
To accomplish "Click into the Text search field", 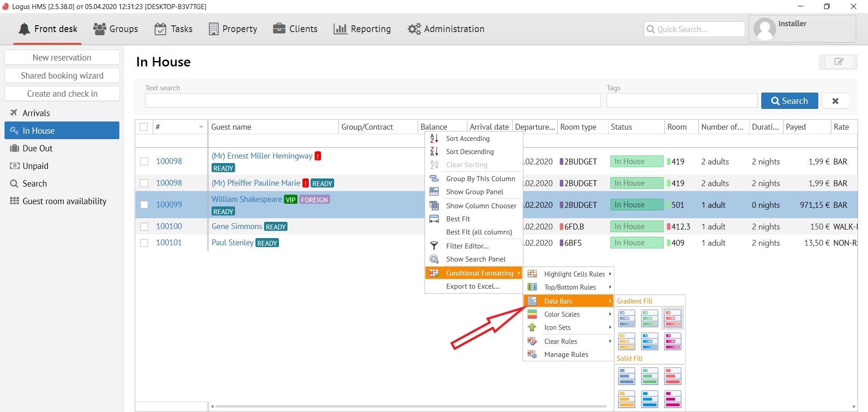I will tap(373, 101).
